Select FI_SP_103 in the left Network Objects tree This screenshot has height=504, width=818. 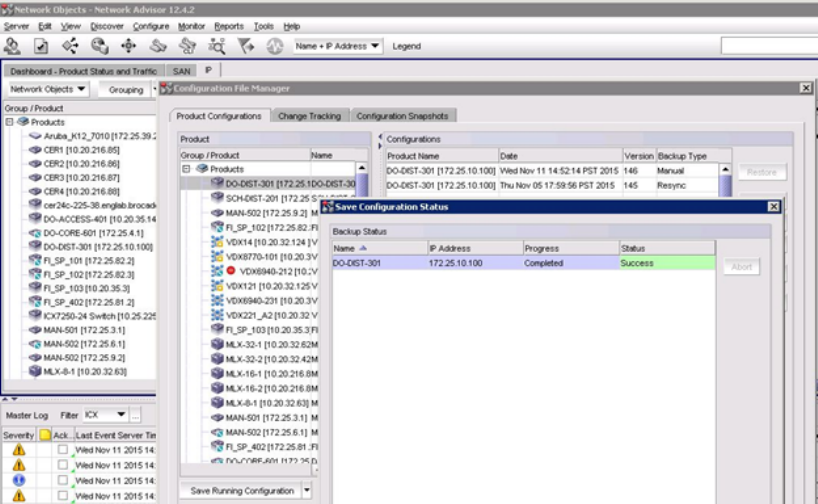tap(86, 288)
